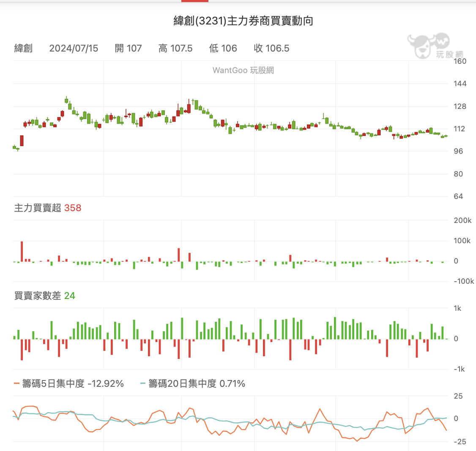This screenshot has width=476, height=451.
Task: Toggle the 籌碼20日集中度 0.71% legend entry
Action: pyautogui.click(x=192, y=384)
